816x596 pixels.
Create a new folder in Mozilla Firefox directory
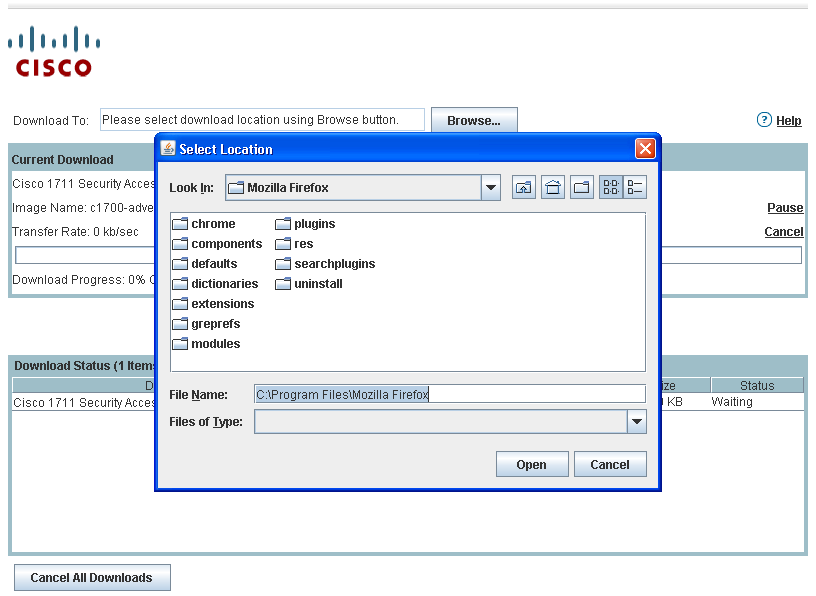582,187
